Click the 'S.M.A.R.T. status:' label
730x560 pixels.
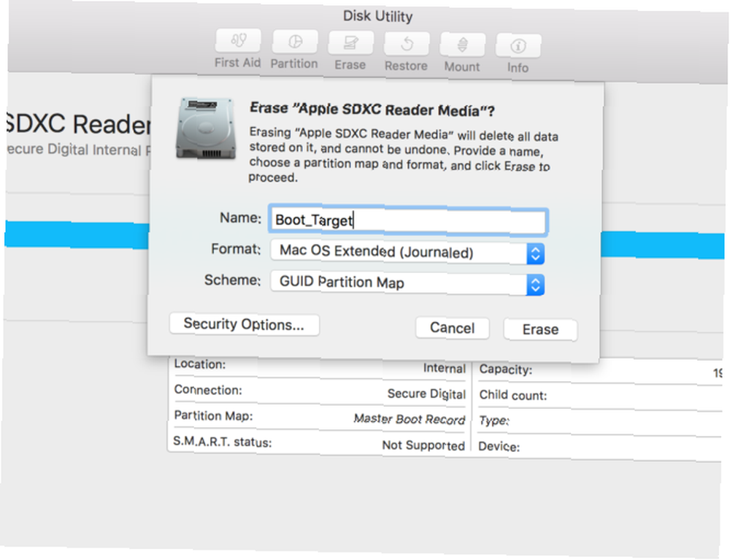(x=222, y=441)
